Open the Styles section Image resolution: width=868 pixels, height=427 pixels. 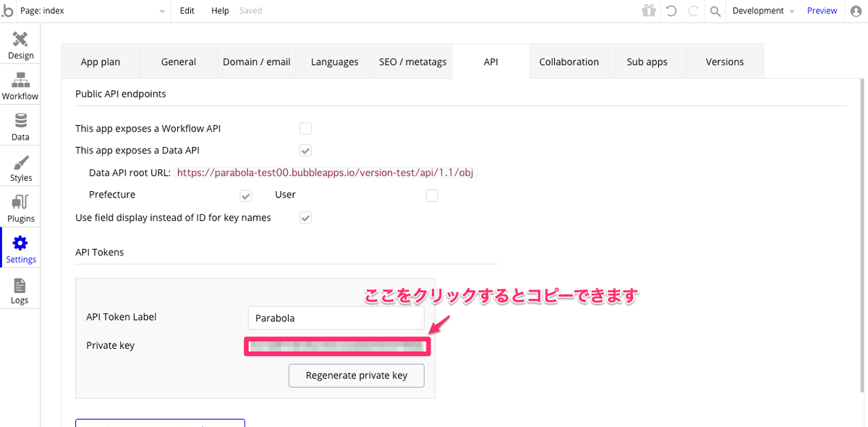[x=20, y=168]
